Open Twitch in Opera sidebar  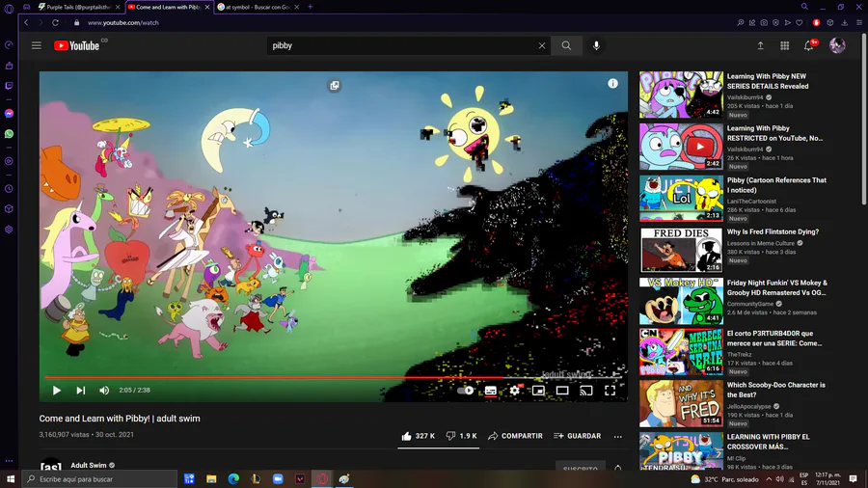[x=9, y=86]
